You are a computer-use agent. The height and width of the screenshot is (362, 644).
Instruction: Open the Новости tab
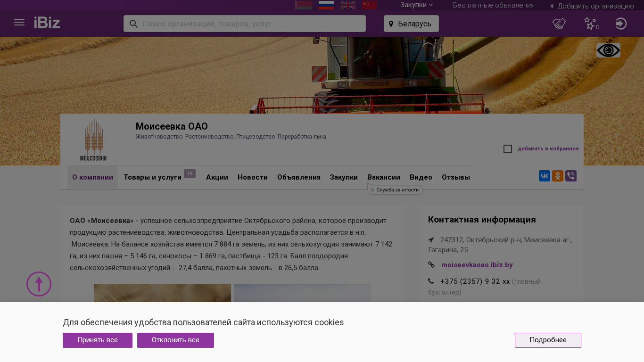pyautogui.click(x=253, y=177)
